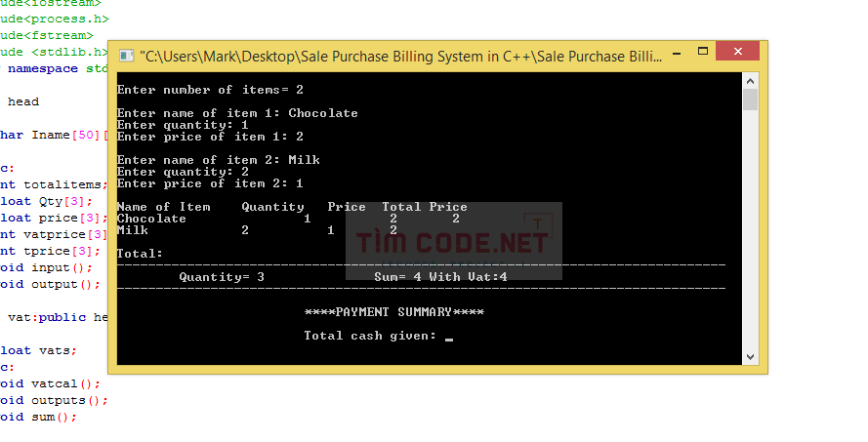Screen dimensions: 868x442
Task: Click 'Quantity= 3' summary text
Action: (x=222, y=276)
